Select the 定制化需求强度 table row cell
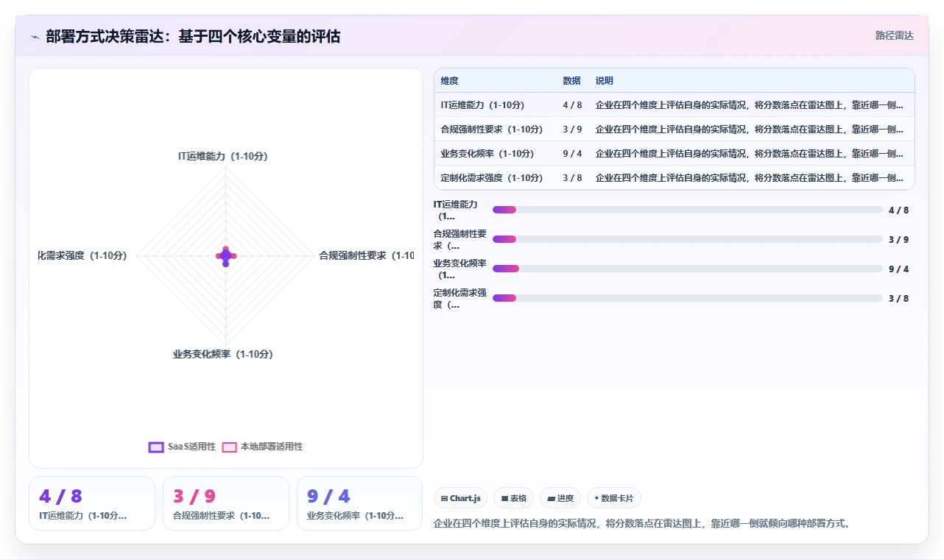 (491, 177)
